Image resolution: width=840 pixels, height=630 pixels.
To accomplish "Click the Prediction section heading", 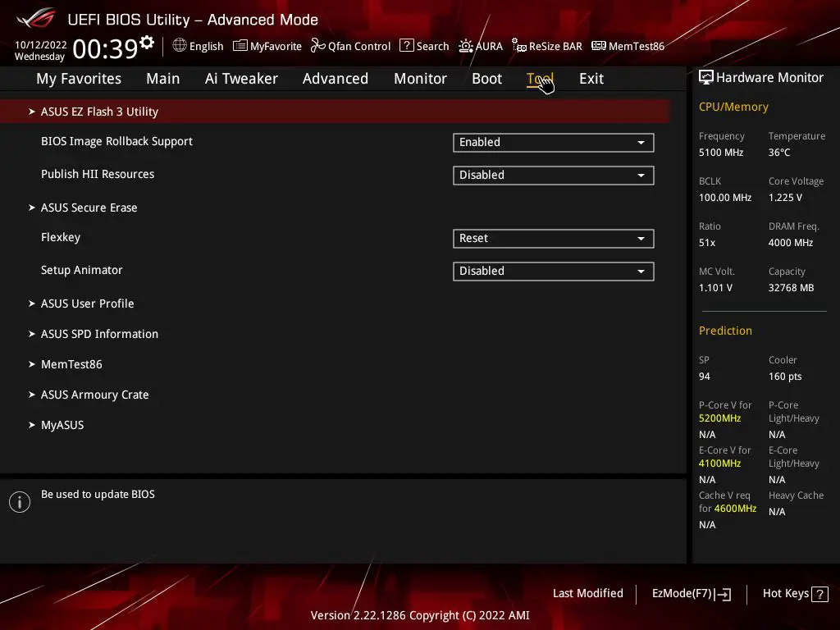I will tap(725, 331).
